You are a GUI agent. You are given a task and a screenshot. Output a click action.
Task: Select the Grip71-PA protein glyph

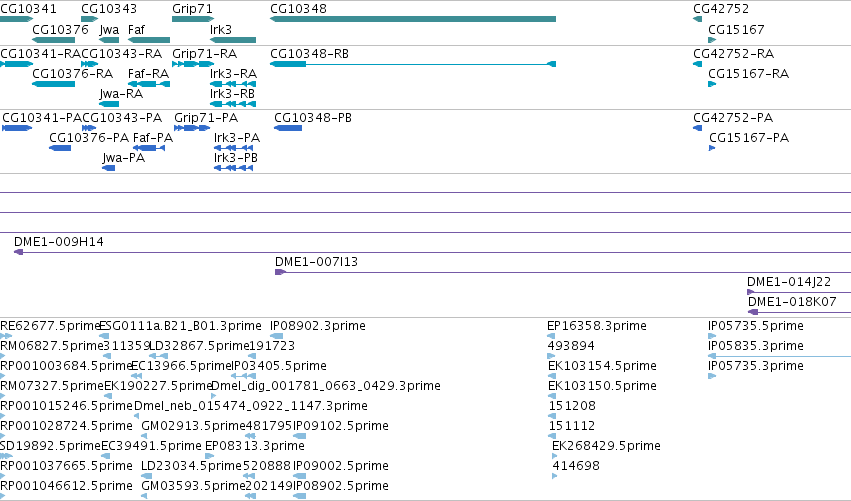(192, 128)
